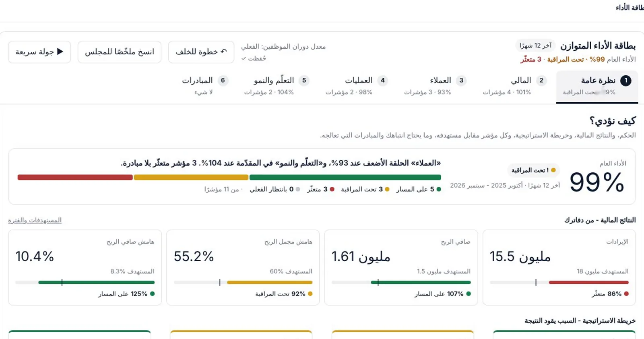Click the صافي الربح card
This screenshot has width=644, height=339.
click(x=401, y=267)
